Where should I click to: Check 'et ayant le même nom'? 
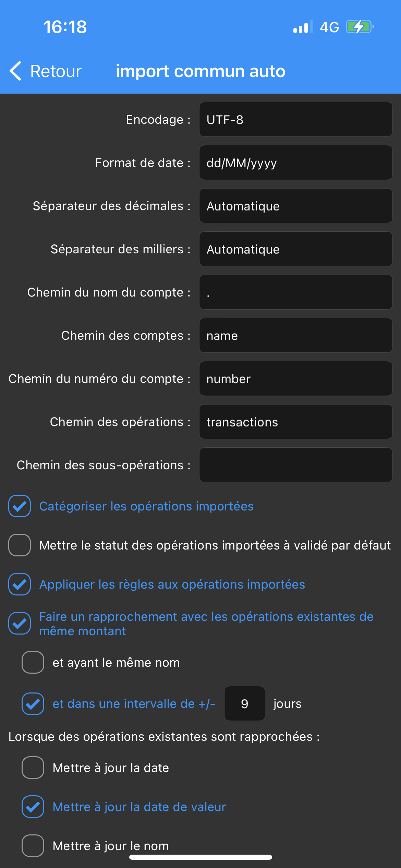33,662
